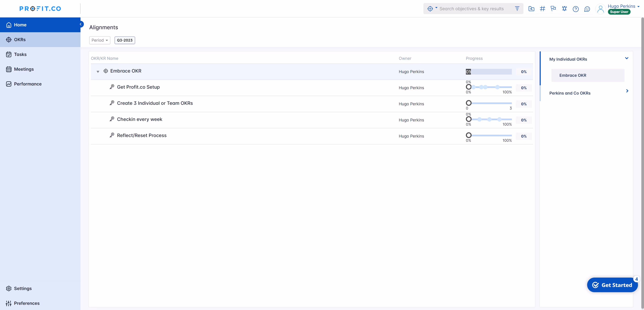
Task: Open the notifications bell icon
Action: click(564, 9)
